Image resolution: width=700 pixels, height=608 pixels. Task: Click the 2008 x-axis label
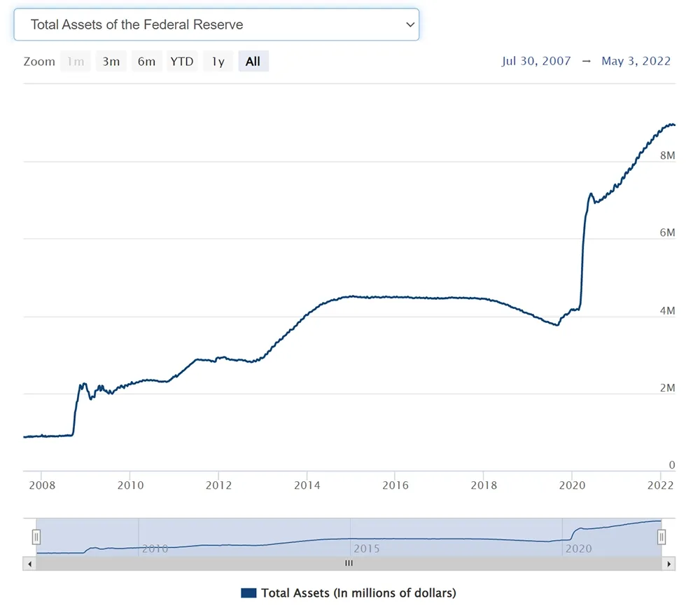tap(42, 485)
